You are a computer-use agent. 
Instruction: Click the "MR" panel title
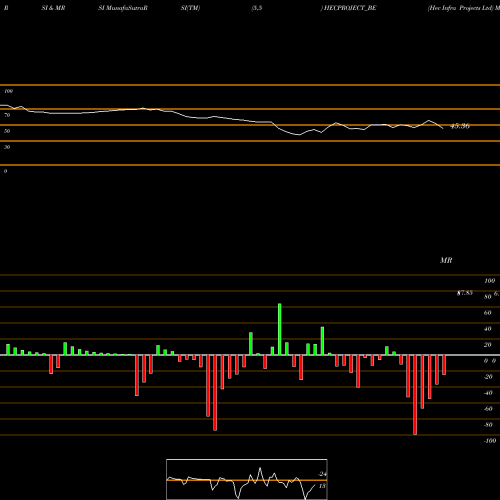pyautogui.click(x=446, y=260)
